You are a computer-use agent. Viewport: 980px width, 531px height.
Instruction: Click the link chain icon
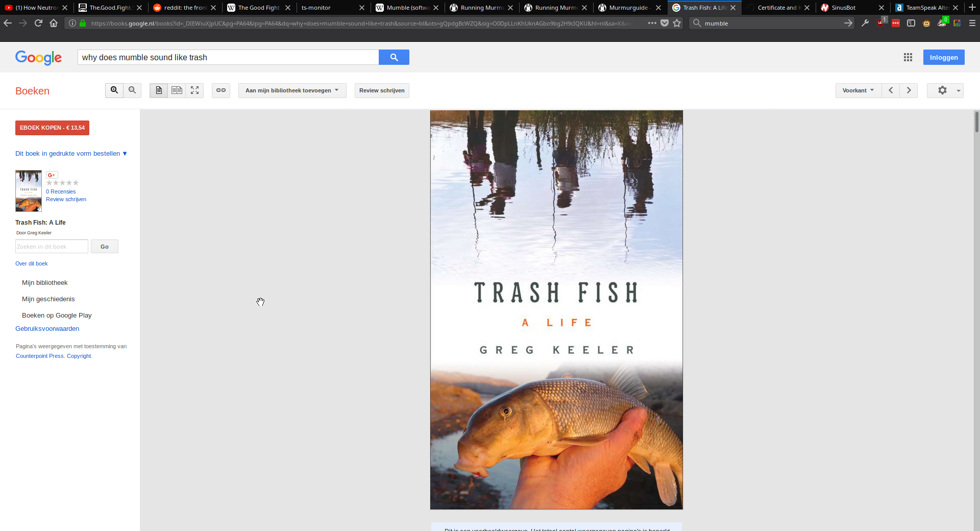click(x=221, y=90)
